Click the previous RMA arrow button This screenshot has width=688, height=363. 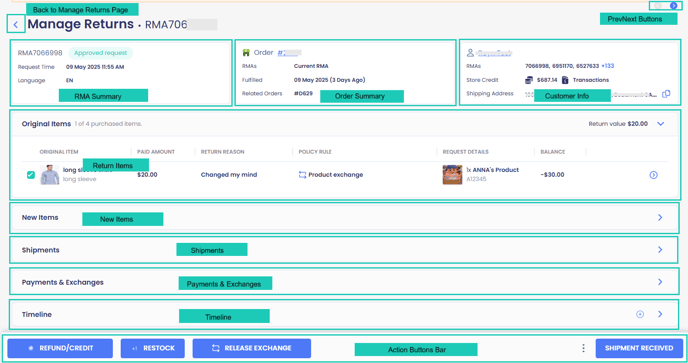pyautogui.click(x=658, y=6)
